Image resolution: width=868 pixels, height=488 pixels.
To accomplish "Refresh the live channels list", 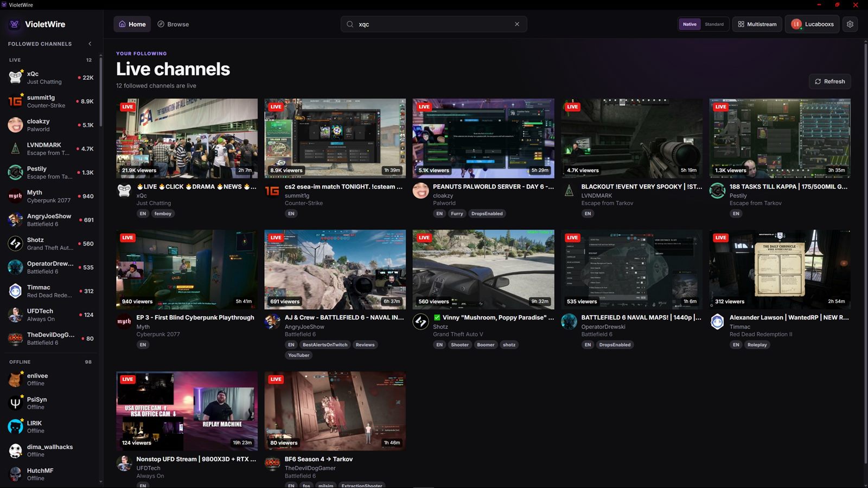I will (829, 81).
